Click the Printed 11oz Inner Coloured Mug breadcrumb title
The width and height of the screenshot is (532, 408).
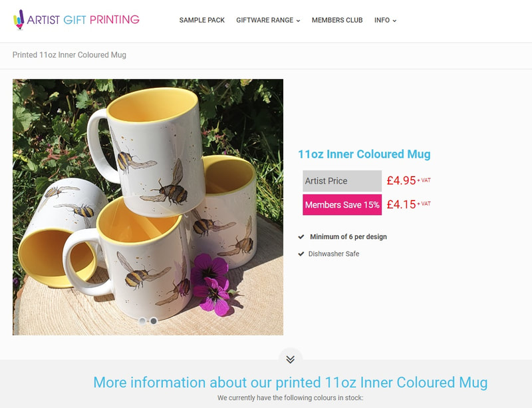click(69, 55)
